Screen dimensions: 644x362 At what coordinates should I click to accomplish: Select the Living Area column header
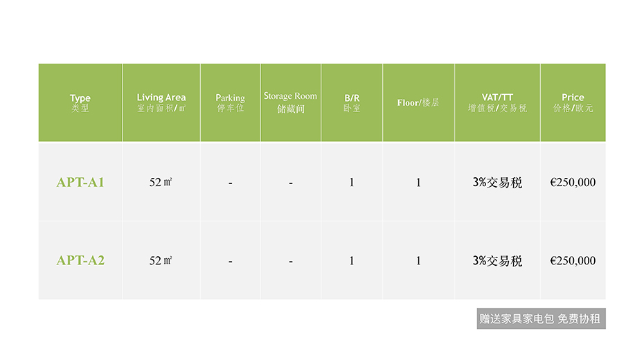[x=161, y=102]
